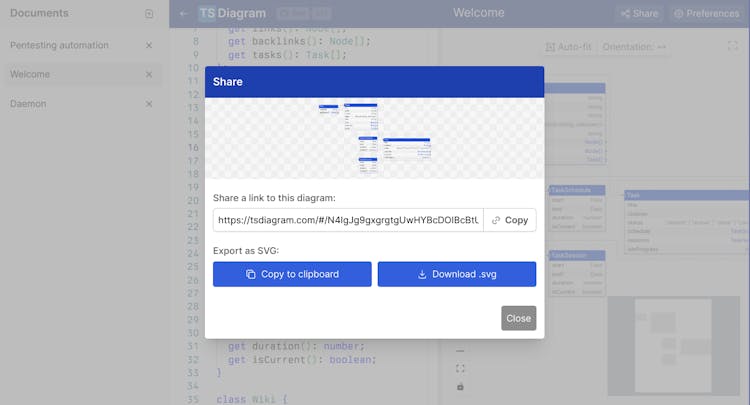Click the fit view icon on the diagram
Image resolution: width=750 pixels, height=405 pixels.
460,369
